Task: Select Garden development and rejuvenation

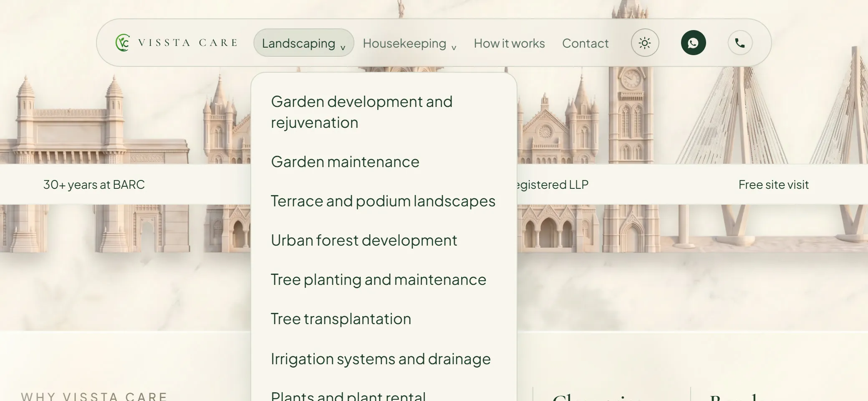Action: (384, 112)
